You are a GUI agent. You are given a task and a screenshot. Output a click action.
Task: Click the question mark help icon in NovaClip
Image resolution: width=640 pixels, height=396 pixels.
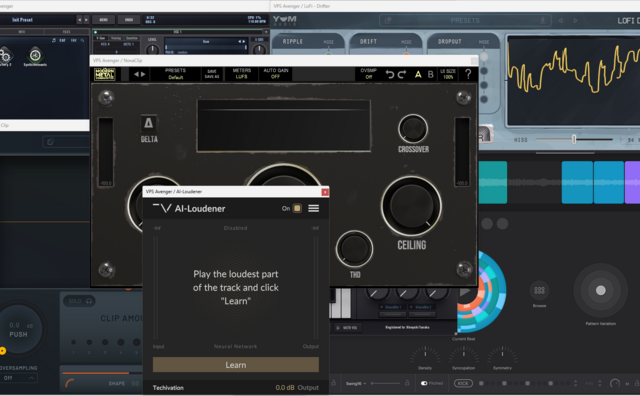pos(468,74)
